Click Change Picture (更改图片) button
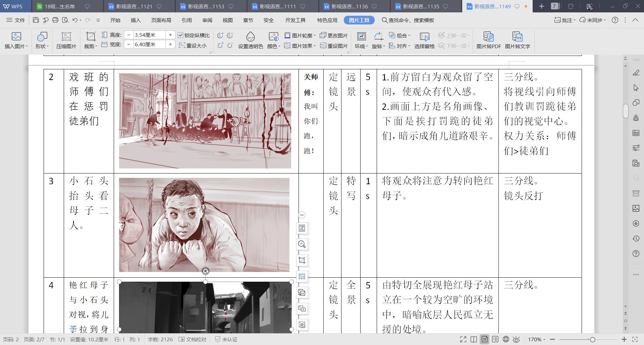 pos(334,35)
